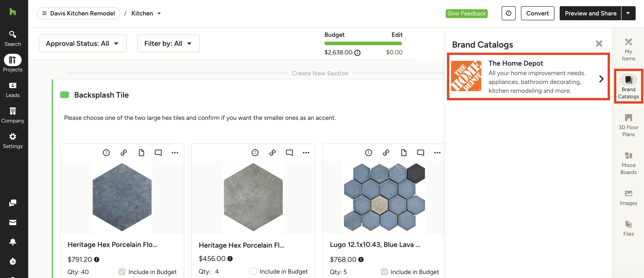Click The Home Depot logo thumbnail
Viewport: 644px width, 278px height.
coord(466,76)
